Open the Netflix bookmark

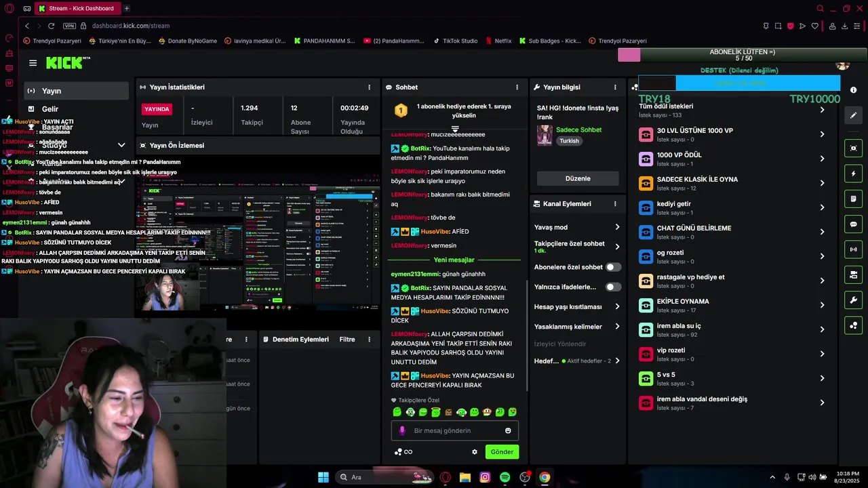click(498, 41)
